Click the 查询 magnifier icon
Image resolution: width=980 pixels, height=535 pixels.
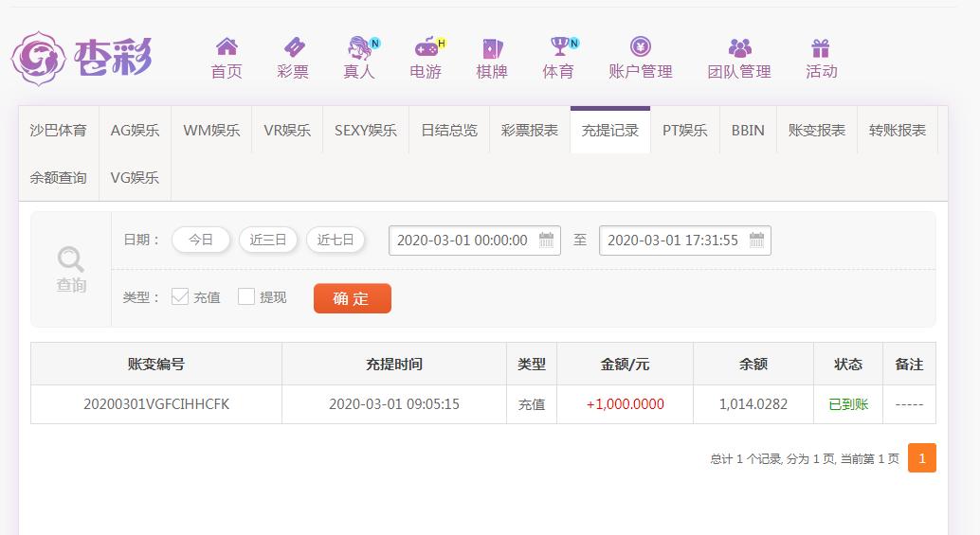[x=71, y=259]
